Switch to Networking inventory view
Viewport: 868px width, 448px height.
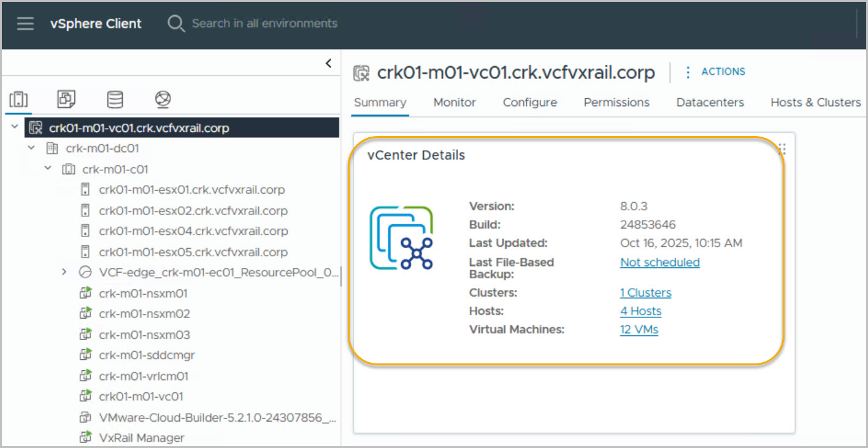point(163,99)
